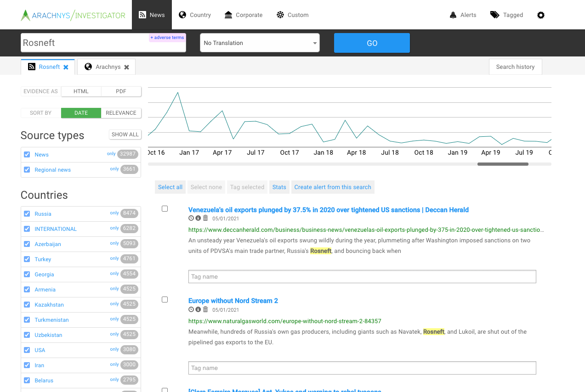Viewport: 585px width, 392px height.
Task: Click the Tagged tag icon
Action: click(494, 15)
